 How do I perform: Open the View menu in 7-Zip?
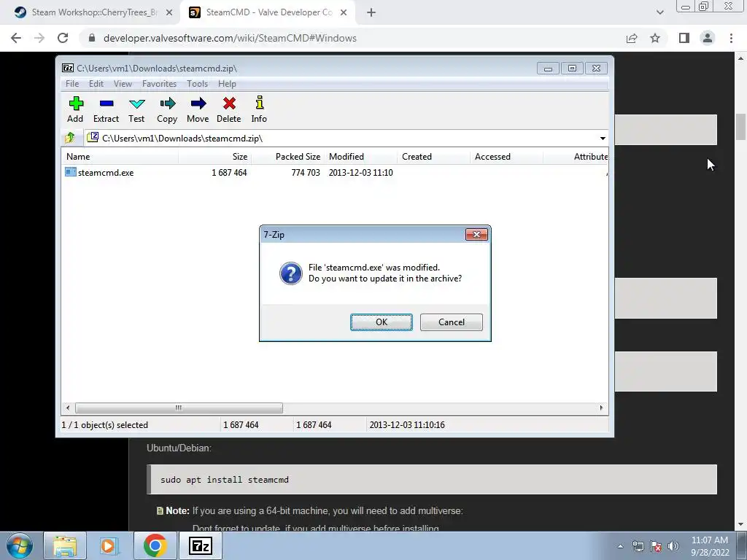123,84
